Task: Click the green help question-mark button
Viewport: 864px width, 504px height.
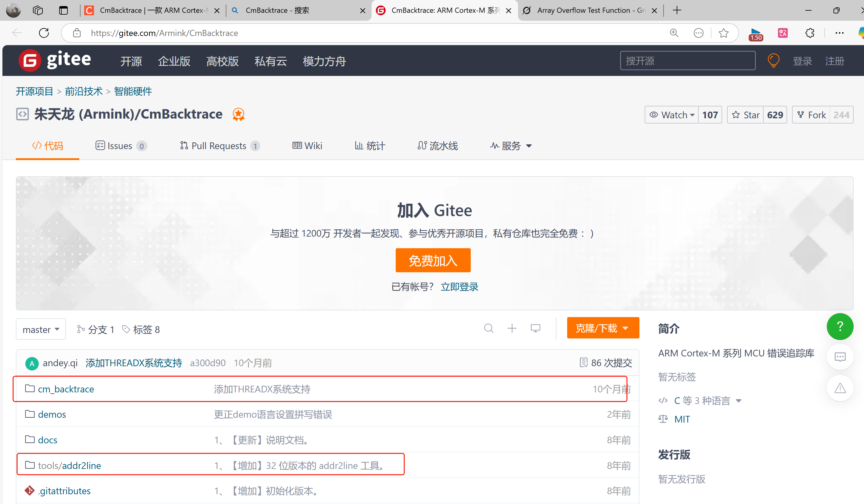Action: click(840, 327)
